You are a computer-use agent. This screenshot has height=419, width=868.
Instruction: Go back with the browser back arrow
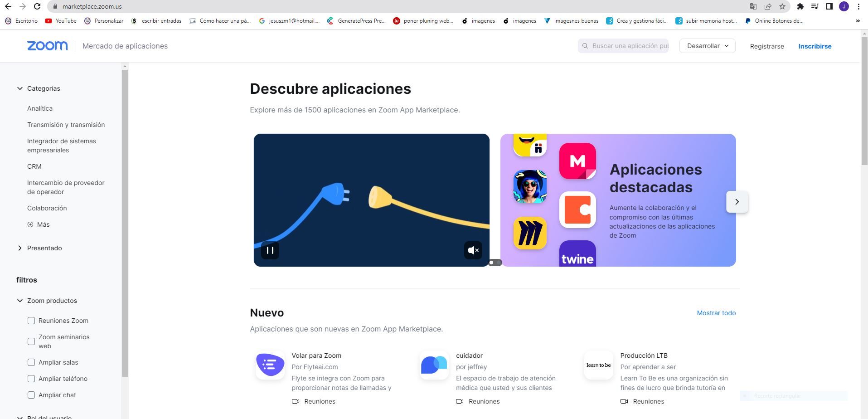coord(8,6)
